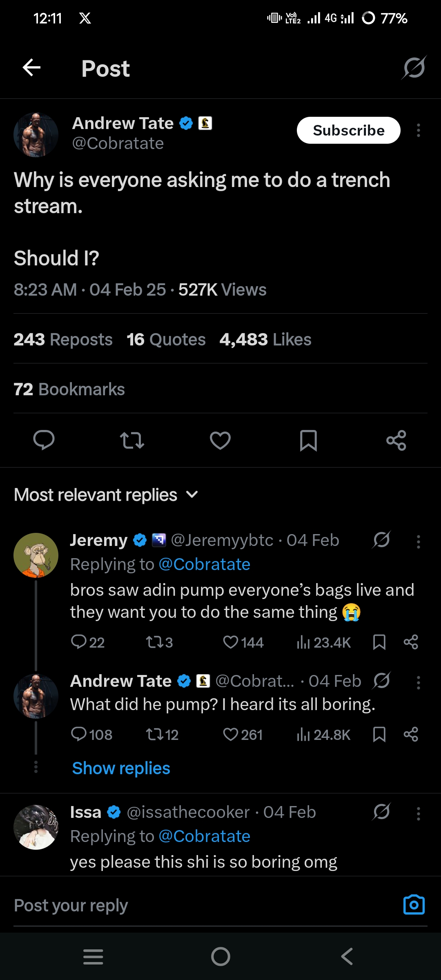Open Most relevant replies sort dropdown
This screenshot has width=441, height=980.
(x=106, y=495)
